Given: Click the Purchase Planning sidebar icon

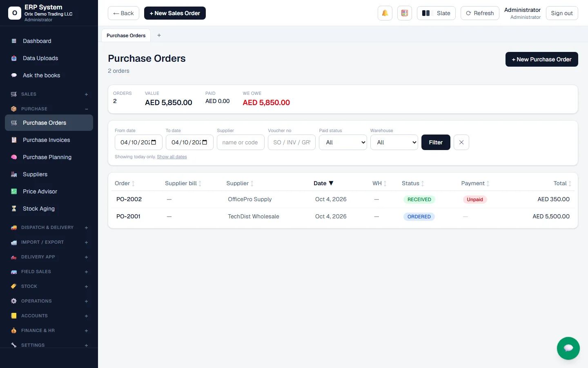Looking at the screenshot, I should 14,157.
